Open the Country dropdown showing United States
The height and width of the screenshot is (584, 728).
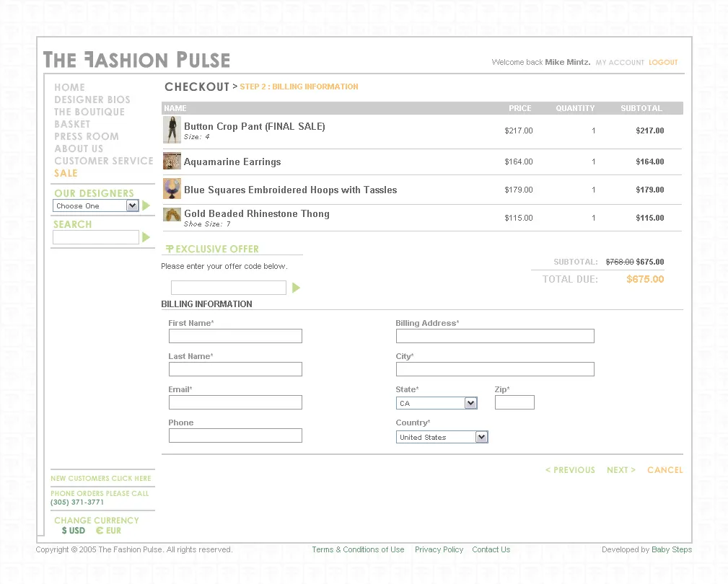(x=442, y=437)
